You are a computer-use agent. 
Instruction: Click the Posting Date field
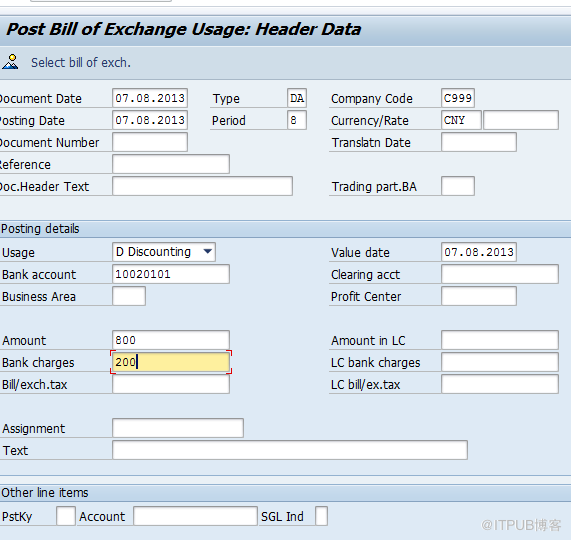[x=150, y=120]
